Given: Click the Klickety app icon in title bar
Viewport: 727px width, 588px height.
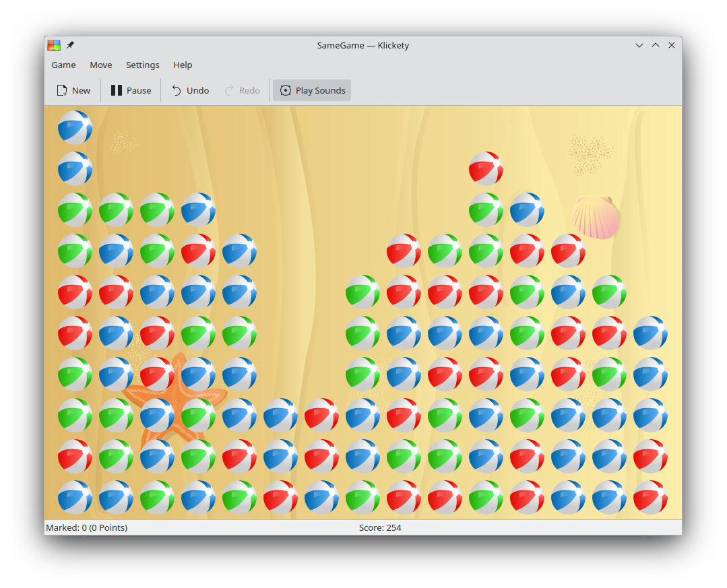Looking at the screenshot, I should [x=54, y=45].
